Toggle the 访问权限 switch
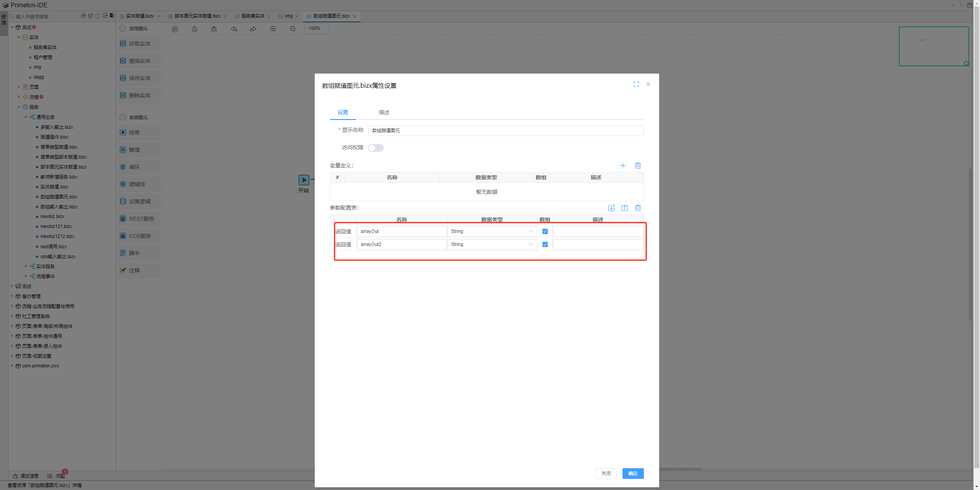Screen dimensions: 980x490 point(376,148)
